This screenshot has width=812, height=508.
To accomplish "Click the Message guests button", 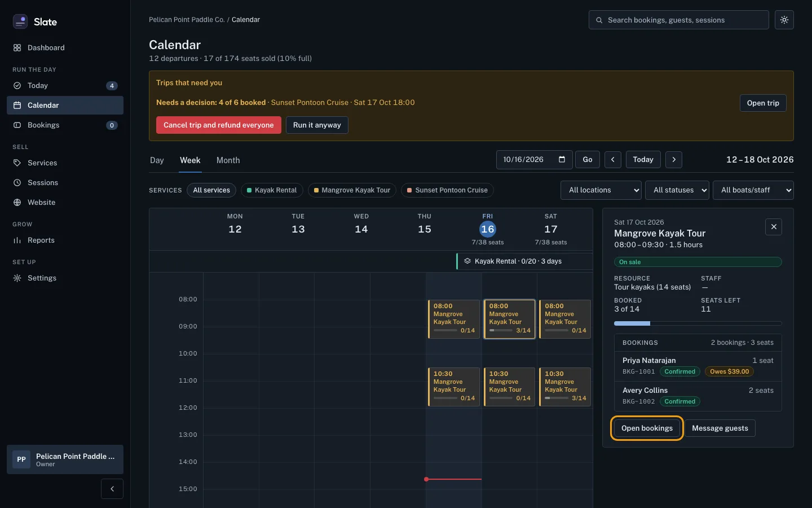I will (720, 428).
